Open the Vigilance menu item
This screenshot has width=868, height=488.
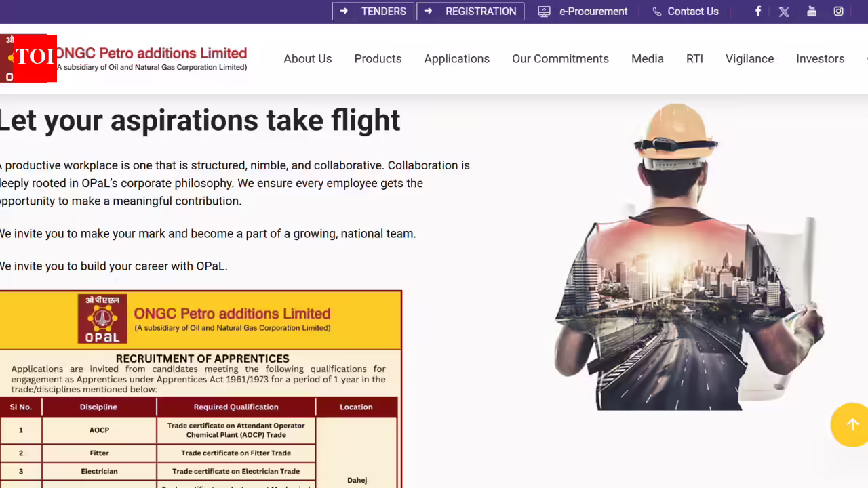[x=749, y=59]
